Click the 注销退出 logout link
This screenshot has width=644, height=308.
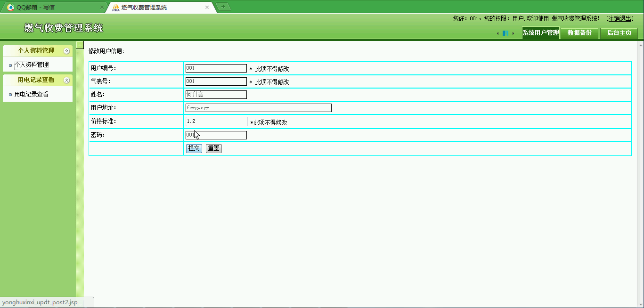pyautogui.click(x=620, y=18)
